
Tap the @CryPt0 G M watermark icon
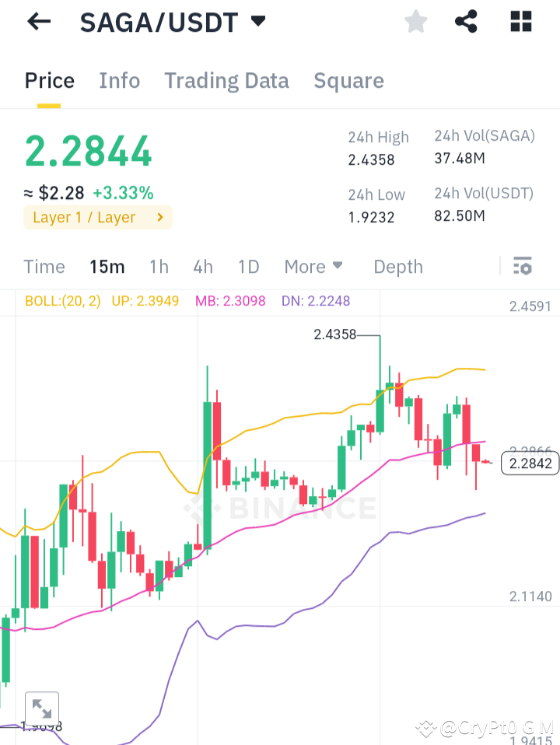tap(426, 729)
